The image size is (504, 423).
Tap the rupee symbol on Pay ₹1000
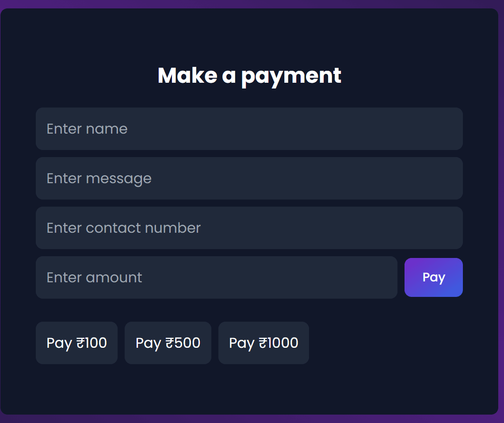tap(263, 342)
